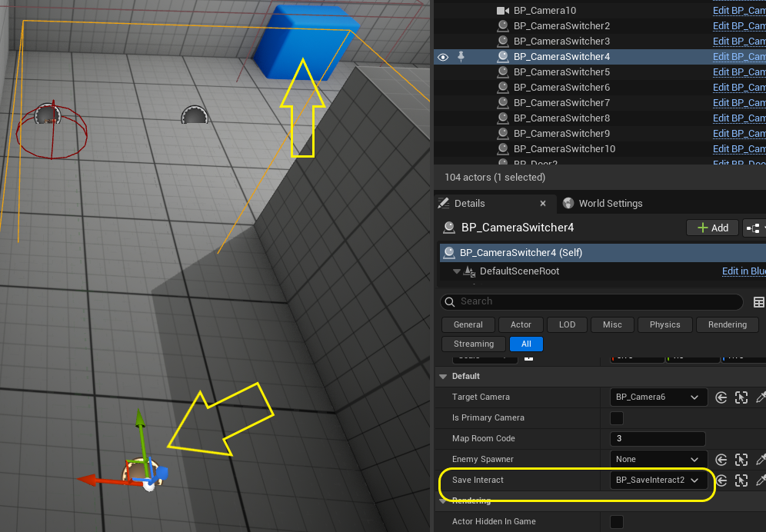The height and width of the screenshot is (532, 766).
Task: Click the blueprint hierarchy icon next to Add
Action: pyautogui.click(x=753, y=228)
